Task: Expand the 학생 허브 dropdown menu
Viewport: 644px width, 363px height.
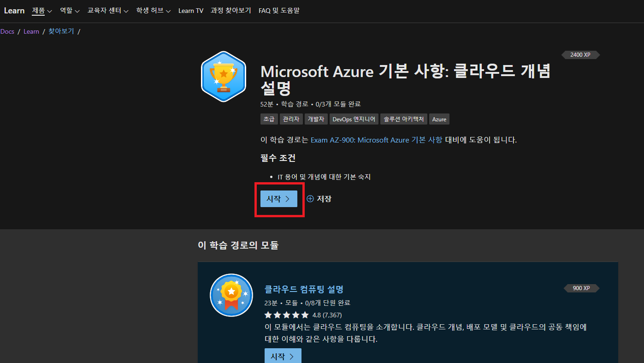Action: point(154,10)
